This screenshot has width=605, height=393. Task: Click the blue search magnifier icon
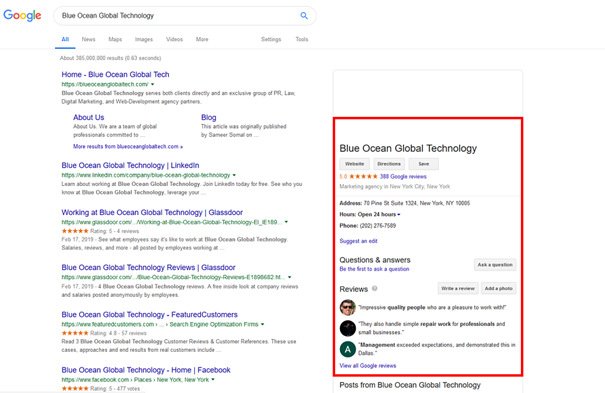[304, 15]
